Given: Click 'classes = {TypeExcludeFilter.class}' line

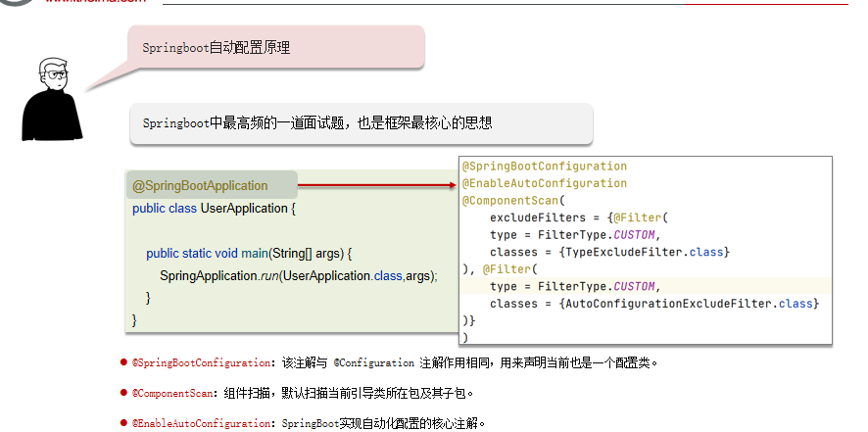Looking at the screenshot, I should (x=609, y=252).
